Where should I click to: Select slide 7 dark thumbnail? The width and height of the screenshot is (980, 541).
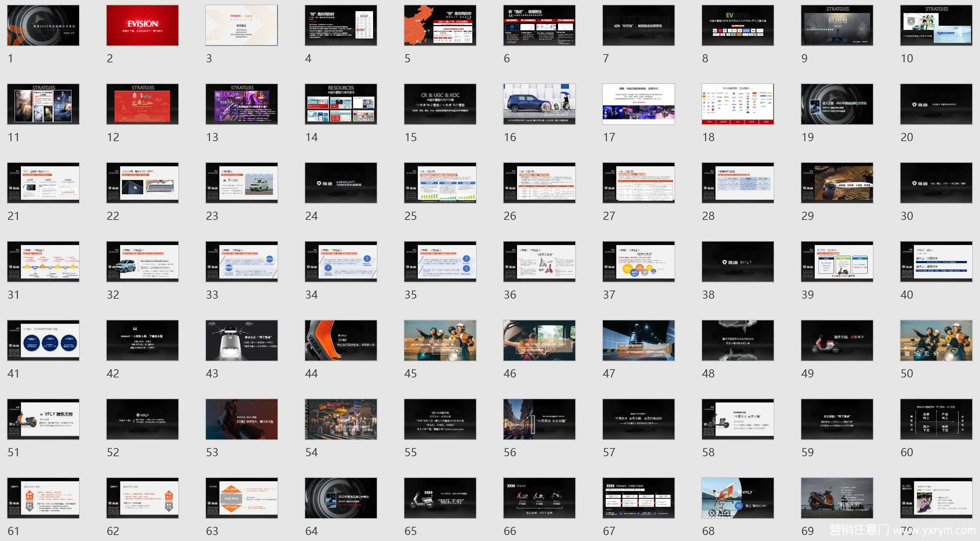point(639,25)
